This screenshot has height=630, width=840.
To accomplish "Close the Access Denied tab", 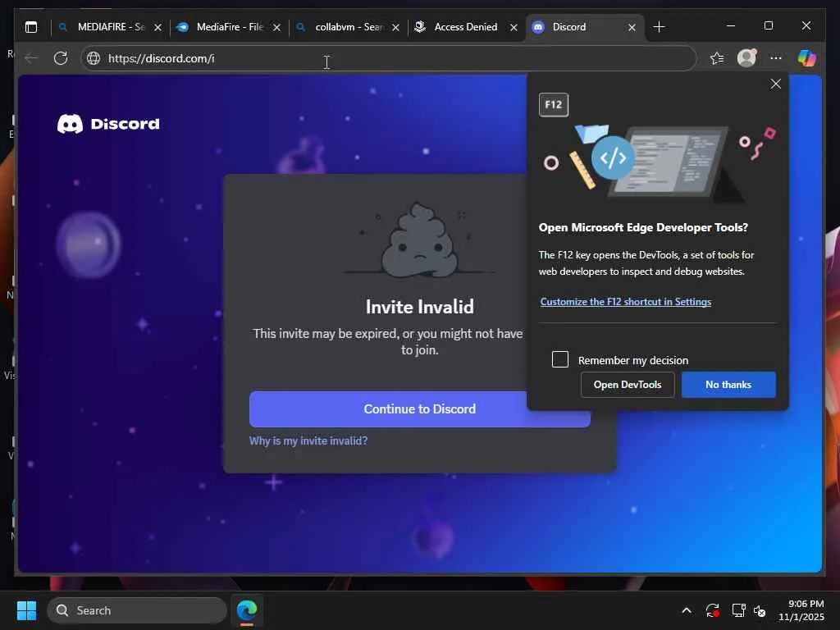I will [514, 27].
